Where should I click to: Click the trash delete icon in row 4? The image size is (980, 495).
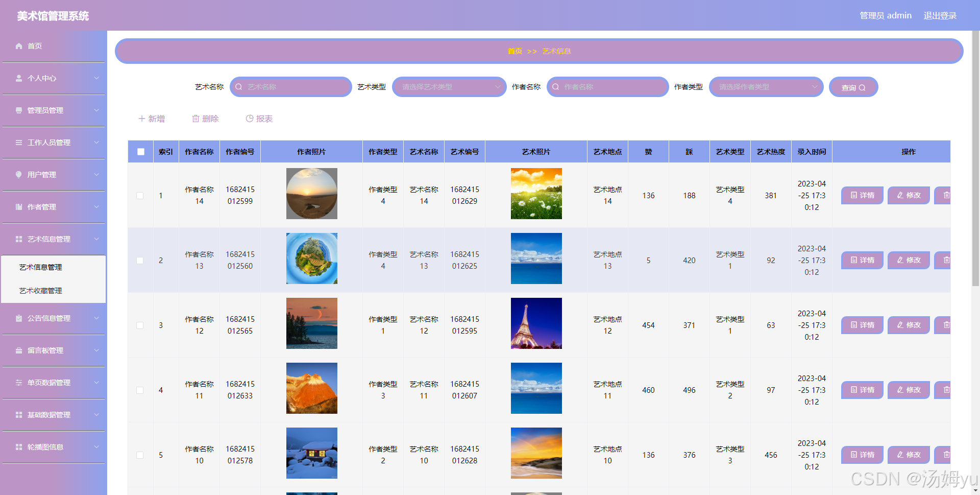click(x=946, y=390)
